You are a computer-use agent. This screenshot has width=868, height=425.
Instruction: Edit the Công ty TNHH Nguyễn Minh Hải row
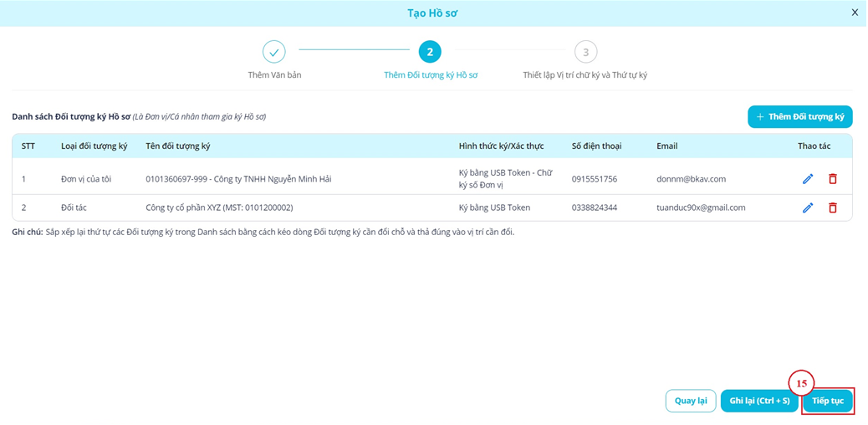tap(808, 179)
